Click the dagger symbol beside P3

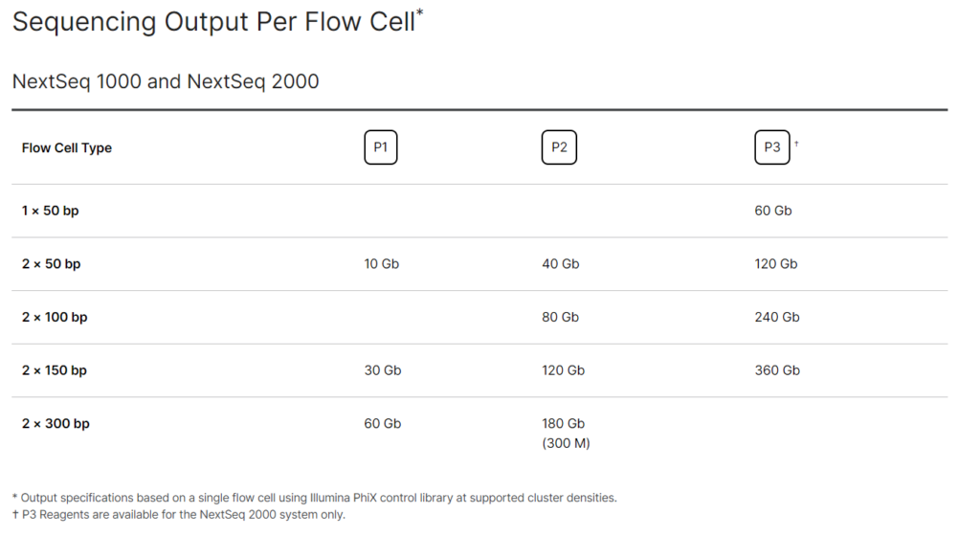click(796, 144)
